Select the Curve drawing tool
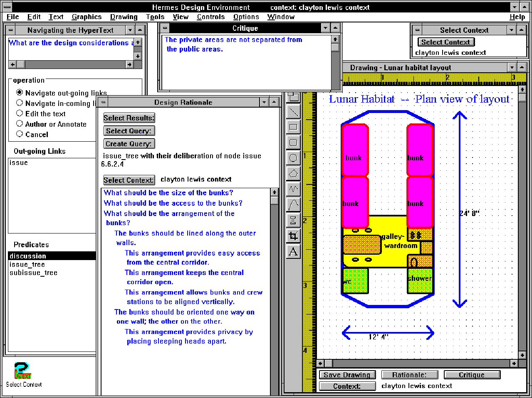 tap(293, 204)
